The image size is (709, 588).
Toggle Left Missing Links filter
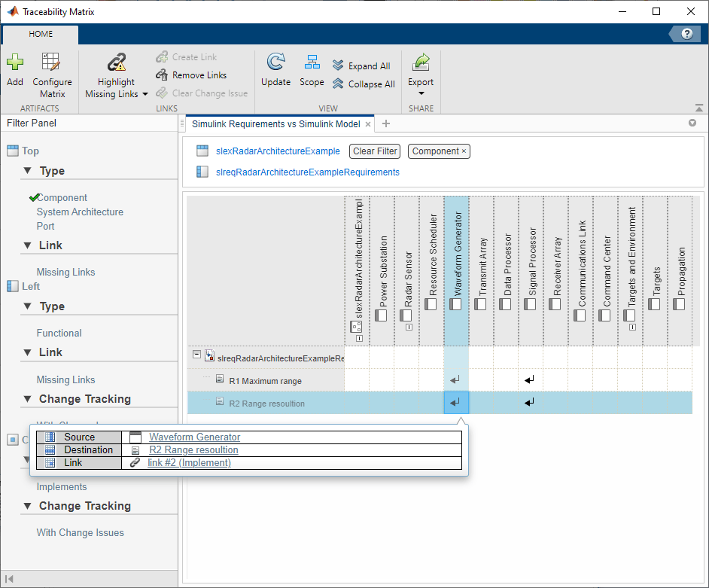[65, 380]
